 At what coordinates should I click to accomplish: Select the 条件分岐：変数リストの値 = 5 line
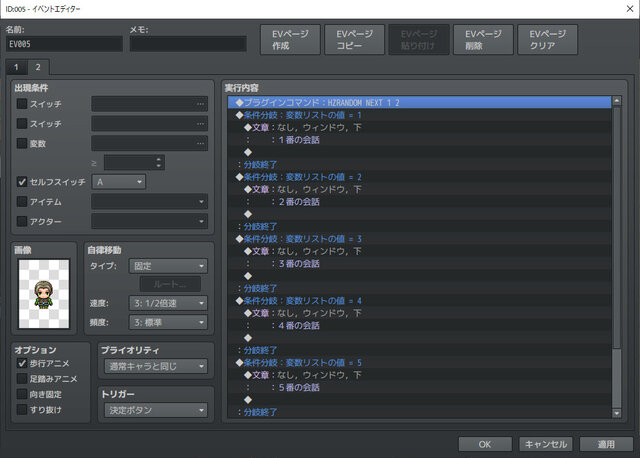(x=419, y=362)
